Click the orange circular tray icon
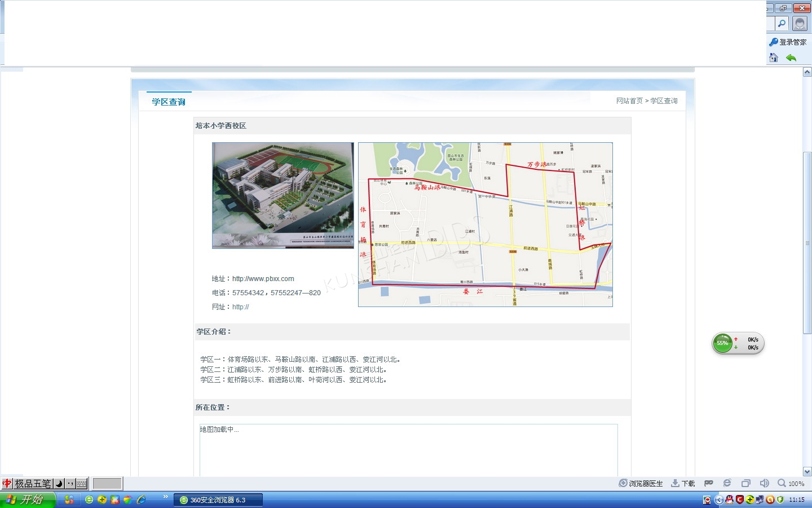812x508 pixels. click(x=770, y=500)
